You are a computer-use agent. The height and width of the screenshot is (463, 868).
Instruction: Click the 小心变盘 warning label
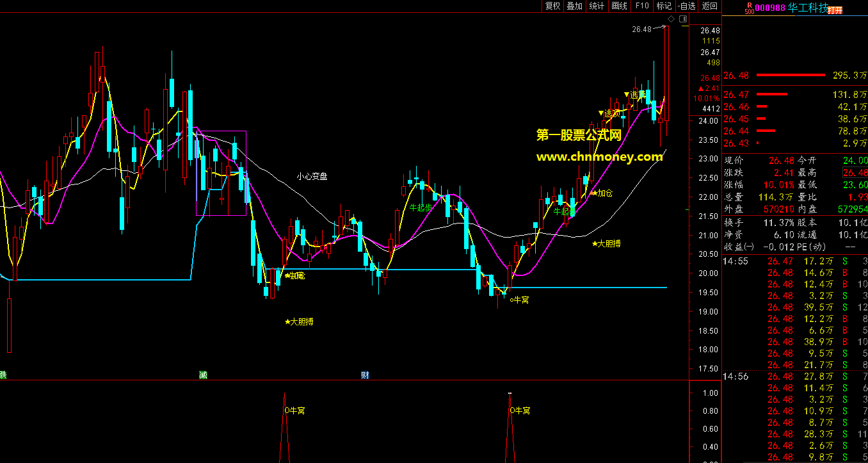click(x=312, y=176)
